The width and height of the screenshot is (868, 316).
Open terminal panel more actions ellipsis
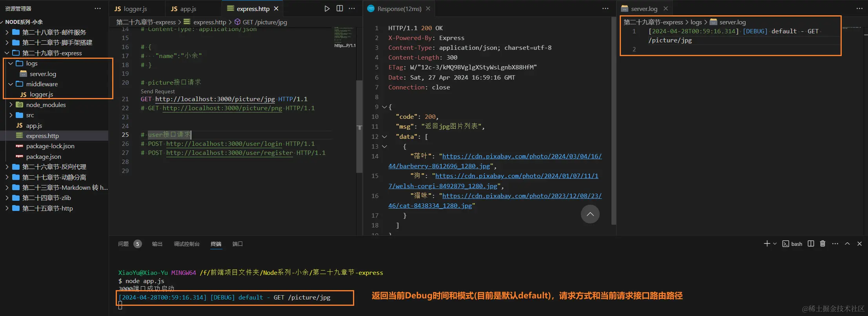click(x=835, y=243)
